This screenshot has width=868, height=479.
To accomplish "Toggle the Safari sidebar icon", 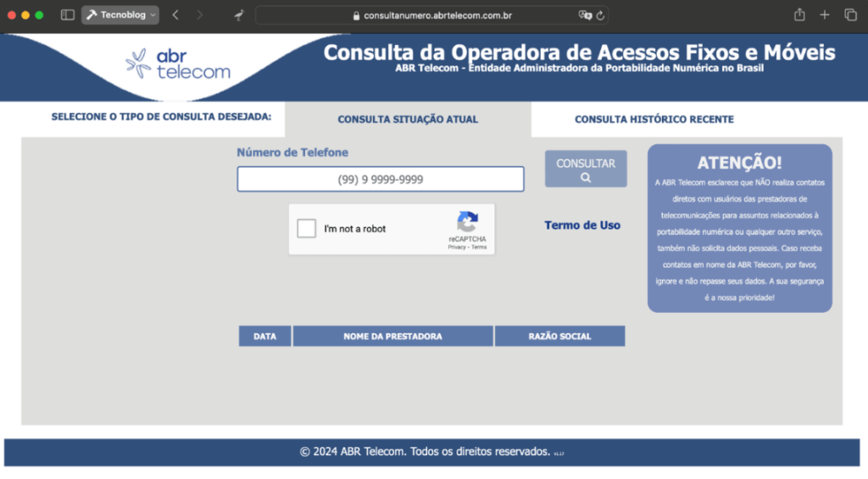I will coord(68,15).
